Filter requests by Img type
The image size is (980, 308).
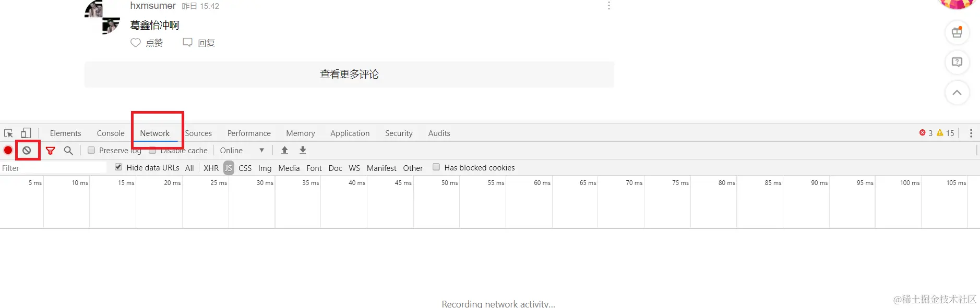pyautogui.click(x=265, y=168)
